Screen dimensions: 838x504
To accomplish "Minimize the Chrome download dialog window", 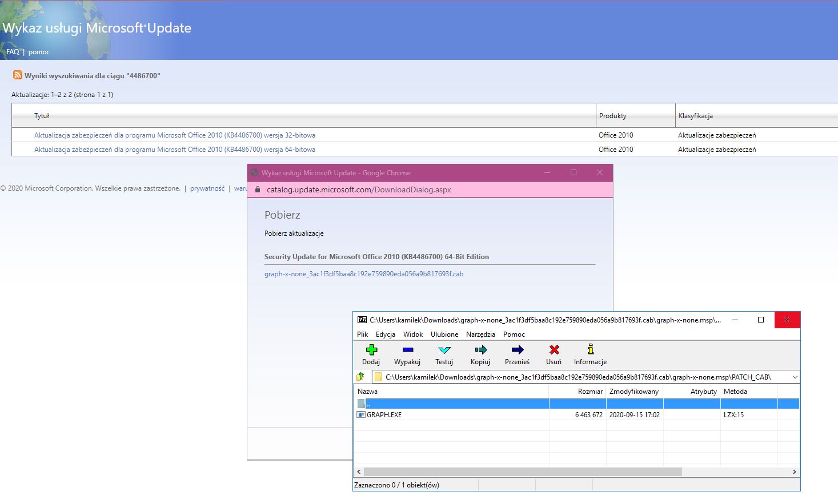I will [547, 173].
